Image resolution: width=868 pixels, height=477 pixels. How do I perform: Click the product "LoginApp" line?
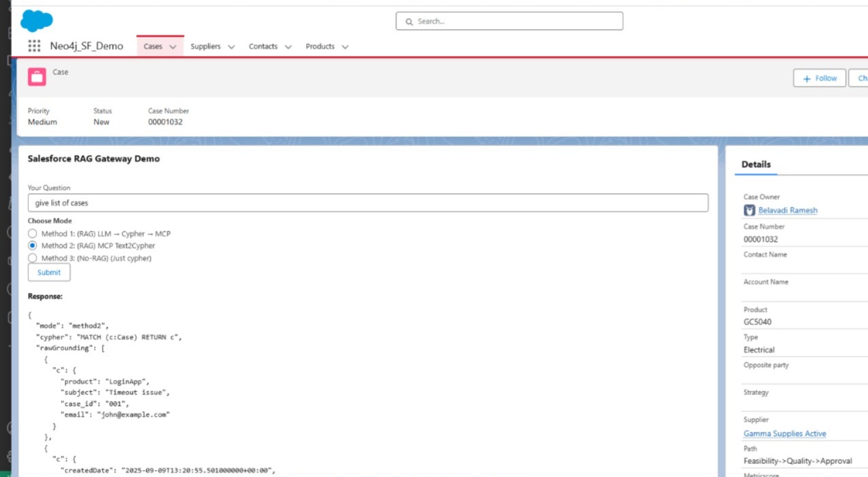[x=105, y=381]
